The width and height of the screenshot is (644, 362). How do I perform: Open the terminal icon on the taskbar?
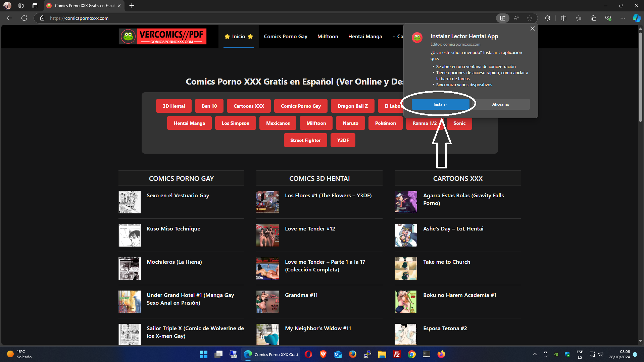point(427,354)
